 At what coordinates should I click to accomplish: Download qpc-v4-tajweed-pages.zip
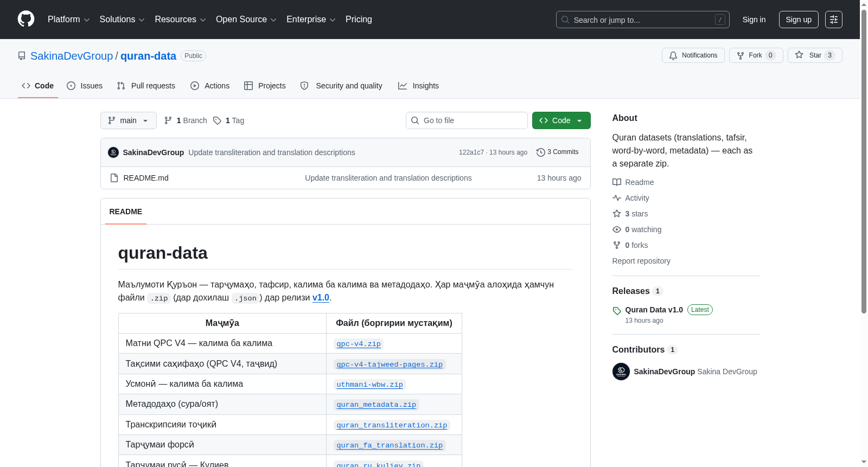coord(390,364)
